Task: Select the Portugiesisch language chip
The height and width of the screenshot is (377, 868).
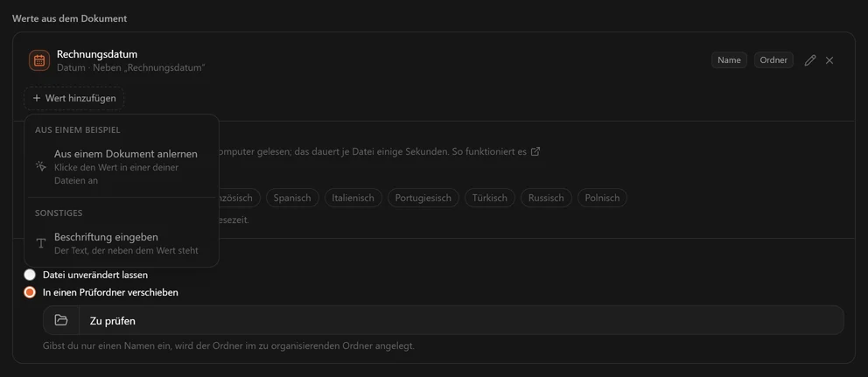Action: coord(423,198)
